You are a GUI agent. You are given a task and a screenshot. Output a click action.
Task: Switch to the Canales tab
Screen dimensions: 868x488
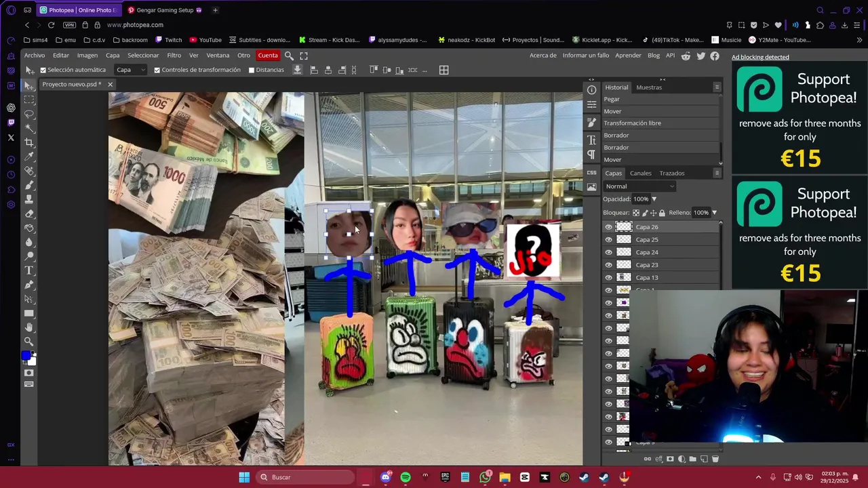point(640,173)
